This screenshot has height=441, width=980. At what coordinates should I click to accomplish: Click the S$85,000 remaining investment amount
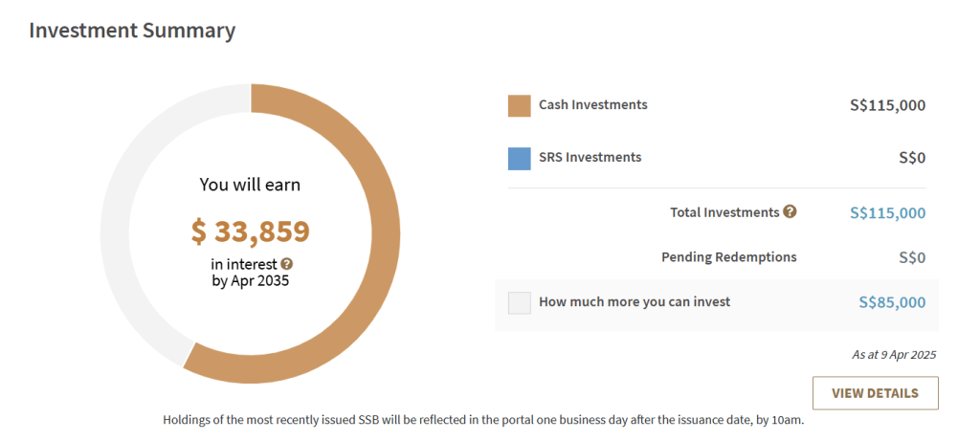[x=892, y=302]
